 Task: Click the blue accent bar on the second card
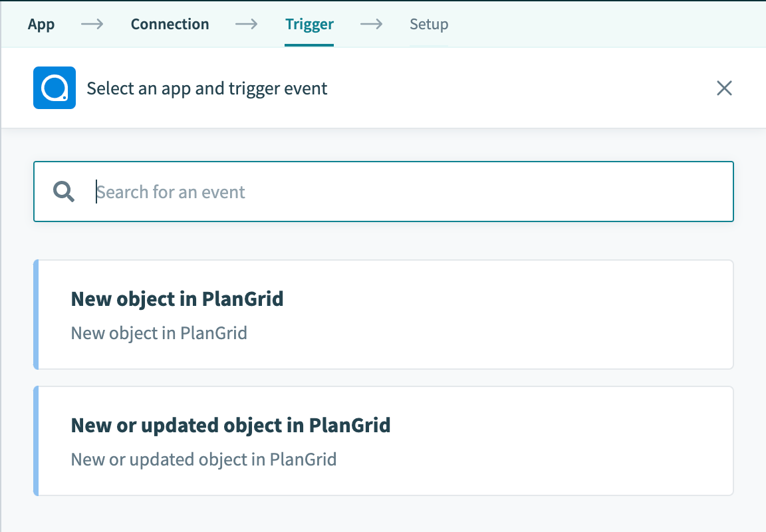click(36, 440)
